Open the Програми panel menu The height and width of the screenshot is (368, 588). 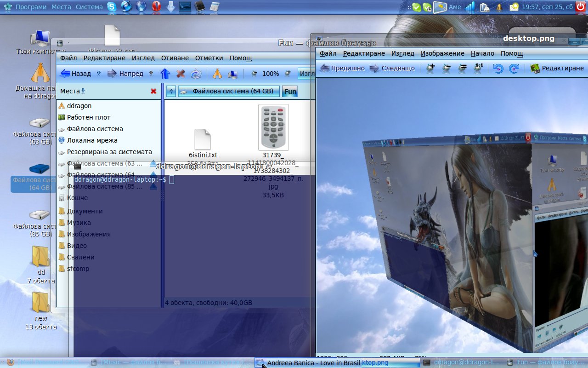(31, 7)
